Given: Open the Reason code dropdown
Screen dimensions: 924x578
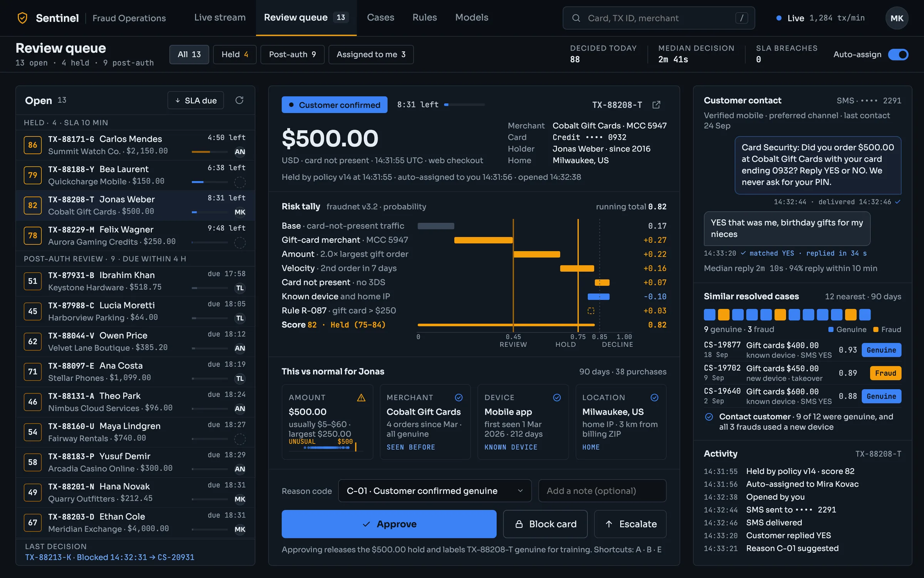Looking at the screenshot, I should pos(435,491).
